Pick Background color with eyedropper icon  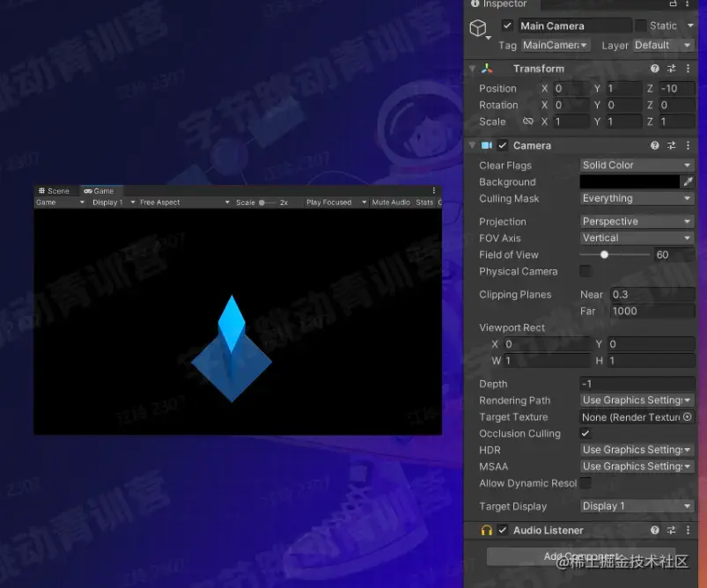click(x=688, y=181)
